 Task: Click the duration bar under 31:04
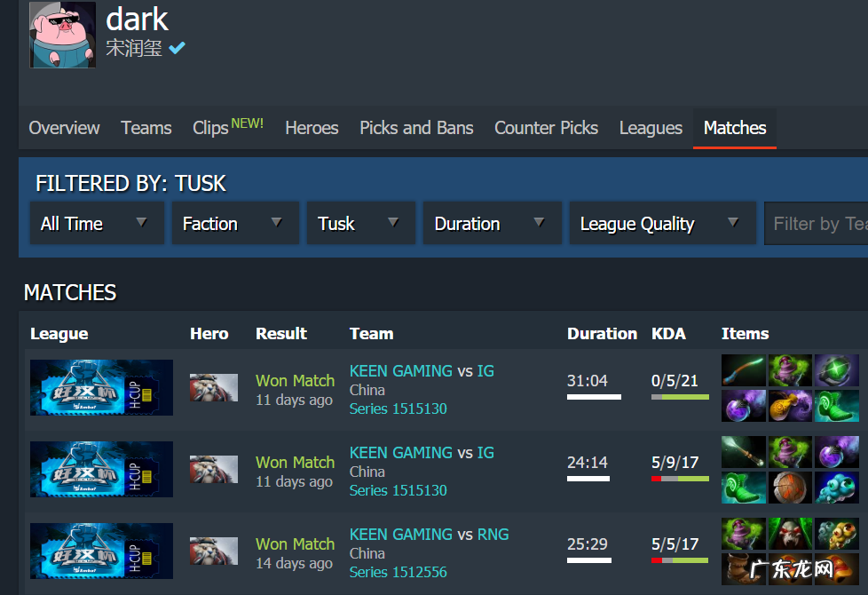tap(594, 397)
